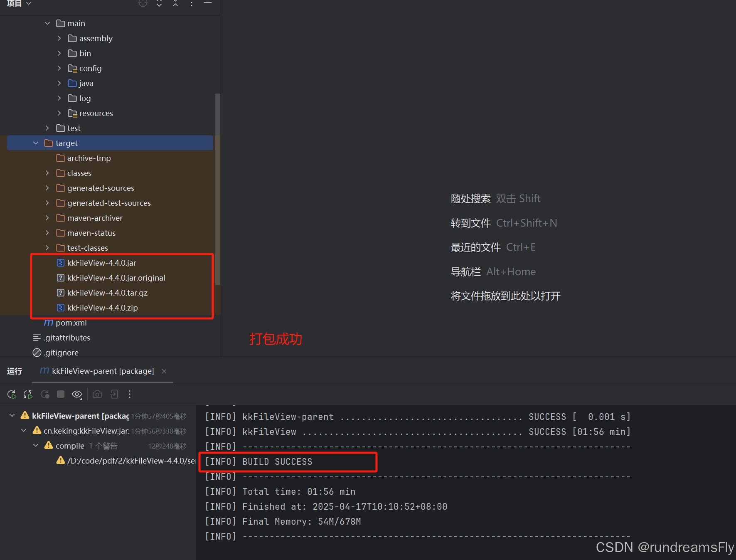
Task: Click the 'kkFileView ... SUCCESS [01:56 min]' line
Action: pos(418,432)
